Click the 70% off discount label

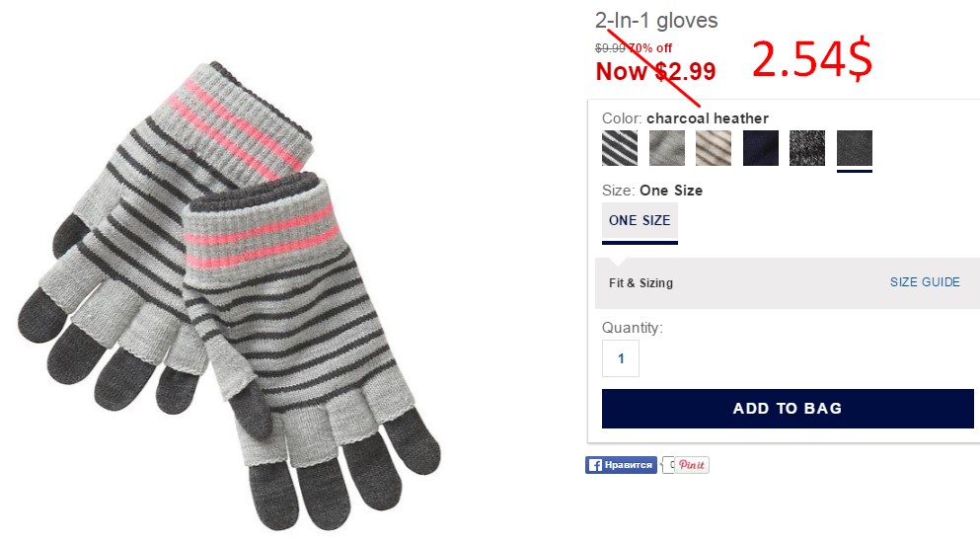click(650, 48)
